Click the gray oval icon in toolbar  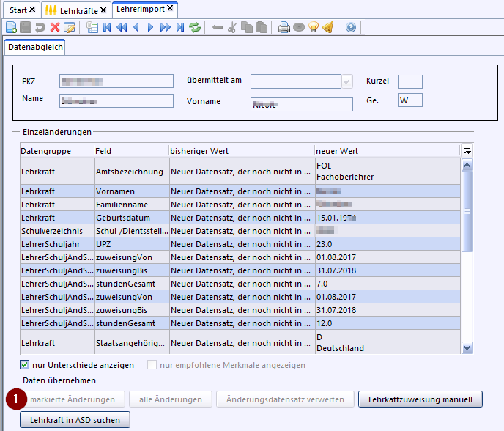(x=299, y=27)
